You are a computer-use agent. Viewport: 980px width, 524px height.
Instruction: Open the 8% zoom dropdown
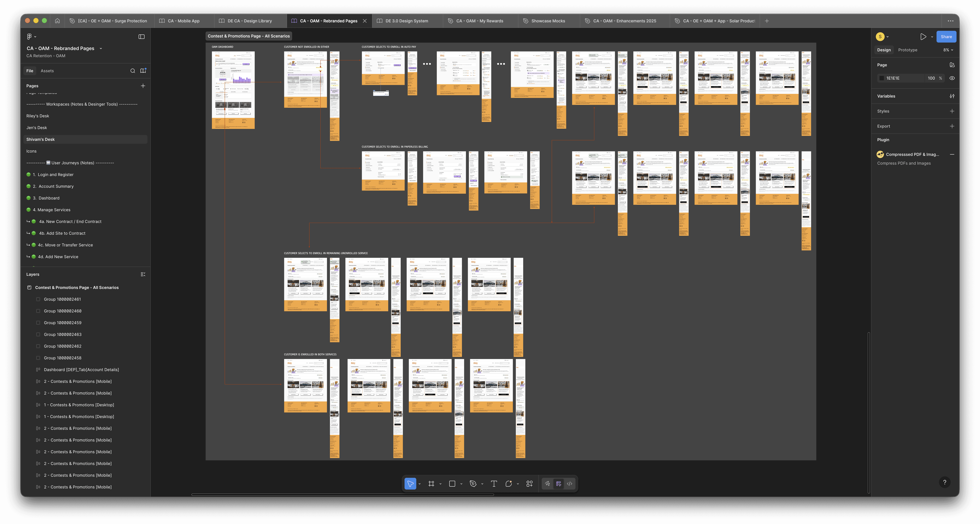pos(948,50)
